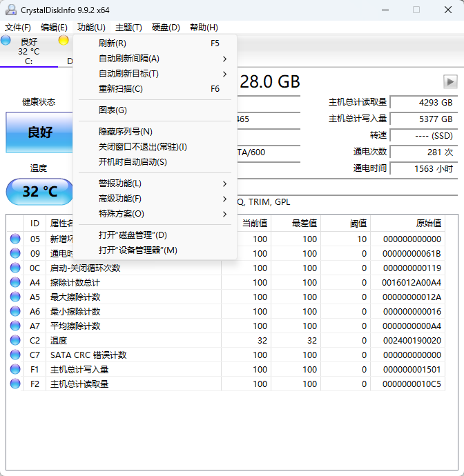This screenshot has width=464, height=476.
Task: Open the 硬盘(D) menu
Action: [166, 28]
